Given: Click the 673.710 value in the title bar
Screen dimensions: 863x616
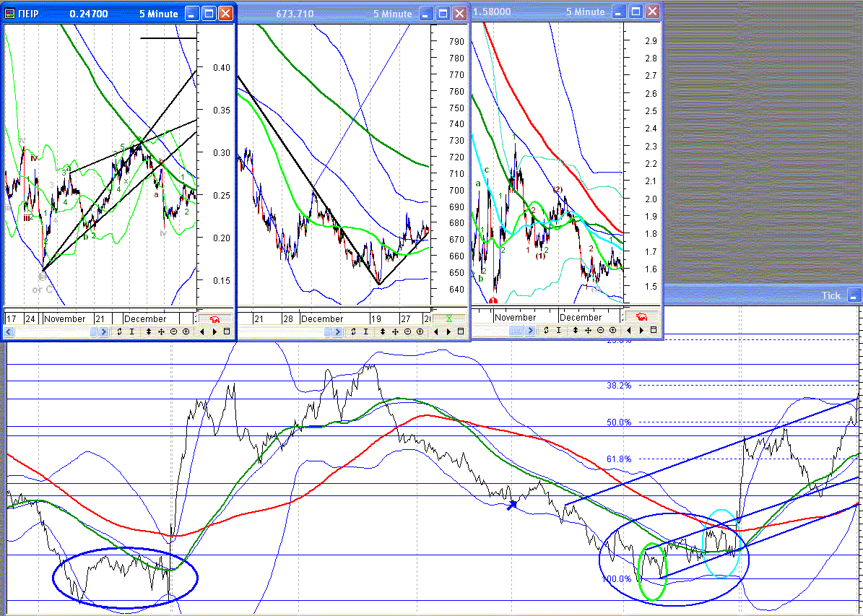Looking at the screenshot, I should click(x=295, y=14).
